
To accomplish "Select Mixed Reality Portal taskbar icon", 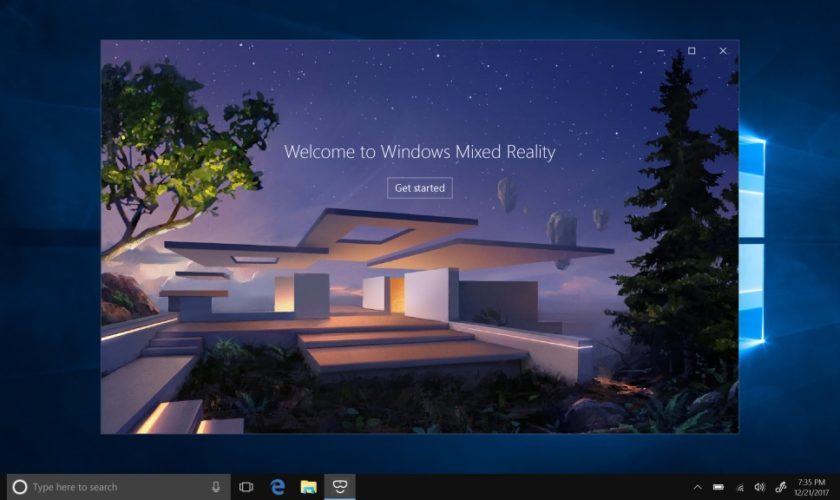I will coord(340,487).
